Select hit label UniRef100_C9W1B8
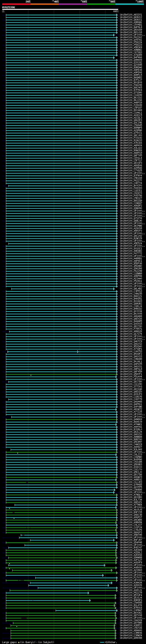The image size is (146, 644). (x=131, y=359)
